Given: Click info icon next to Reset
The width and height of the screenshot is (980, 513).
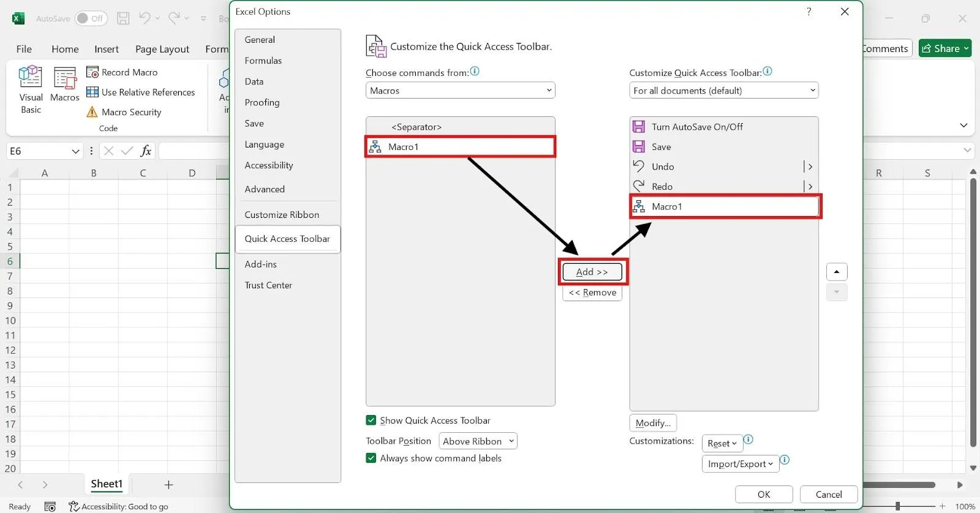Looking at the screenshot, I should [x=748, y=440].
